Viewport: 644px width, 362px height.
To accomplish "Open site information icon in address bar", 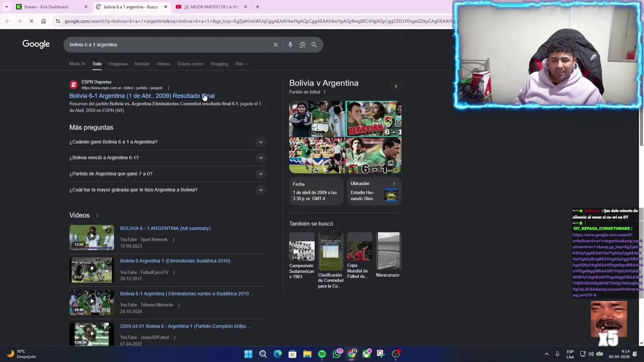I will click(58, 21).
